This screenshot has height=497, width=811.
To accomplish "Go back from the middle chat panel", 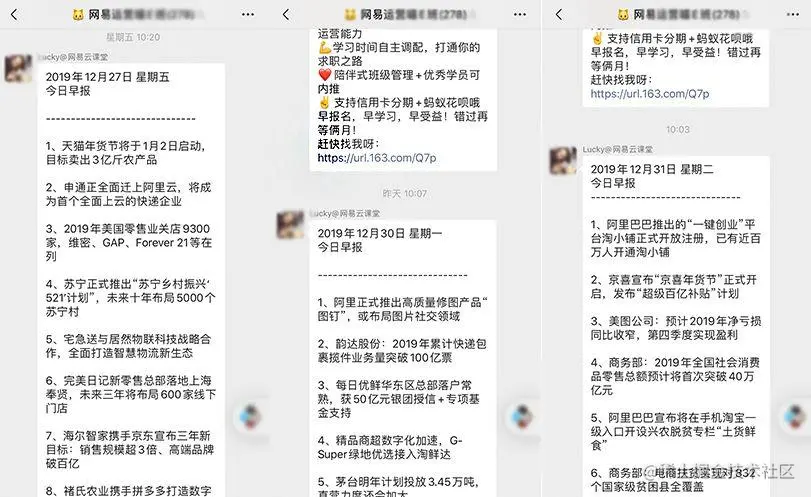I will (286, 14).
